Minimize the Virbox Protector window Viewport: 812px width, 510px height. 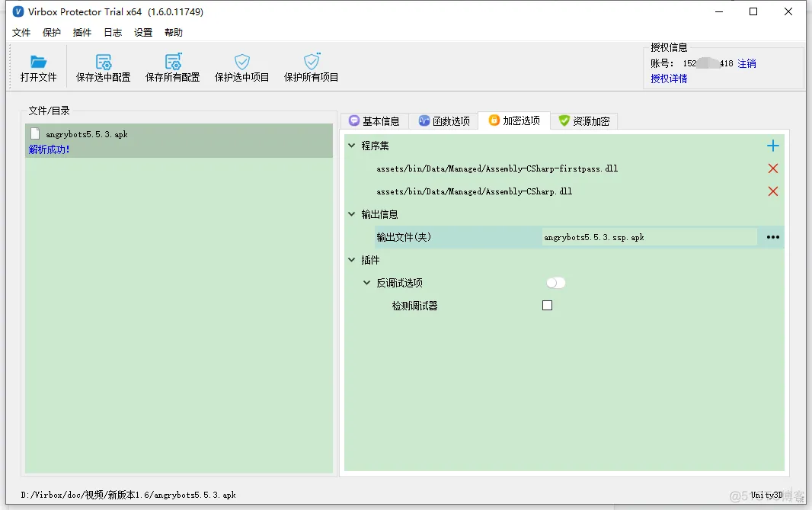click(x=719, y=11)
